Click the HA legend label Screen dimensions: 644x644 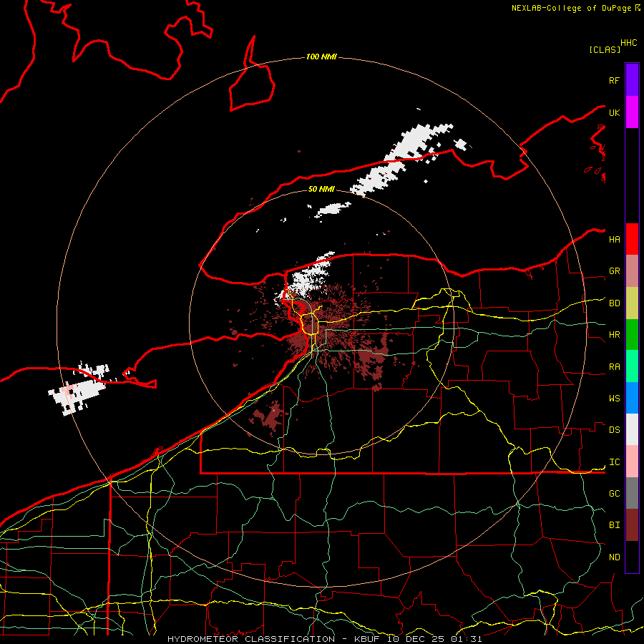click(614, 240)
